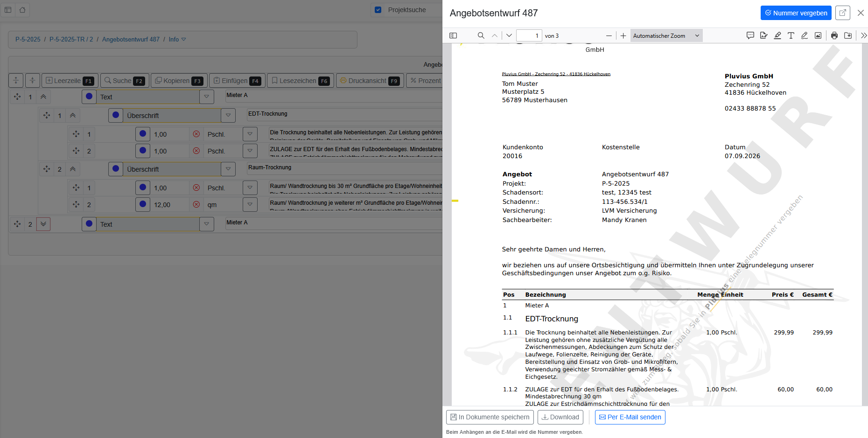Toggle blue circle on EDT-Trocknung heading row
The image size is (868, 438).
point(116,115)
